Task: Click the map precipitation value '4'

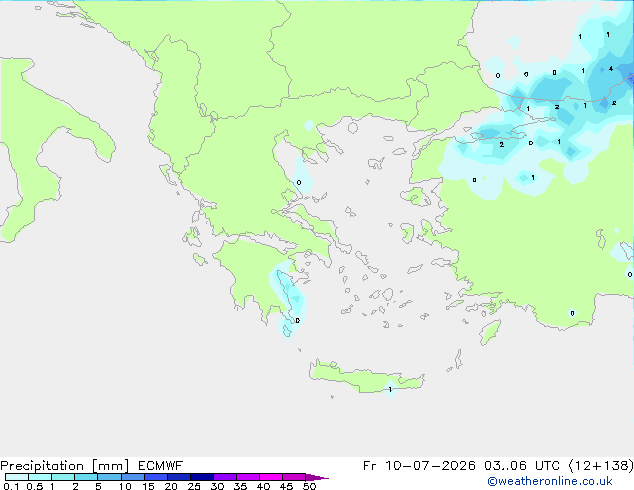Action: [x=611, y=69]
